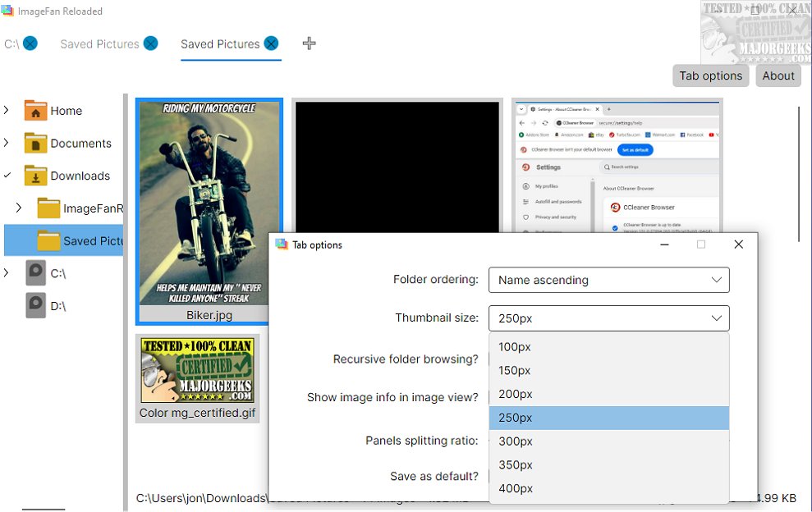Click the status bar folder path text

(x=202, y=499)
